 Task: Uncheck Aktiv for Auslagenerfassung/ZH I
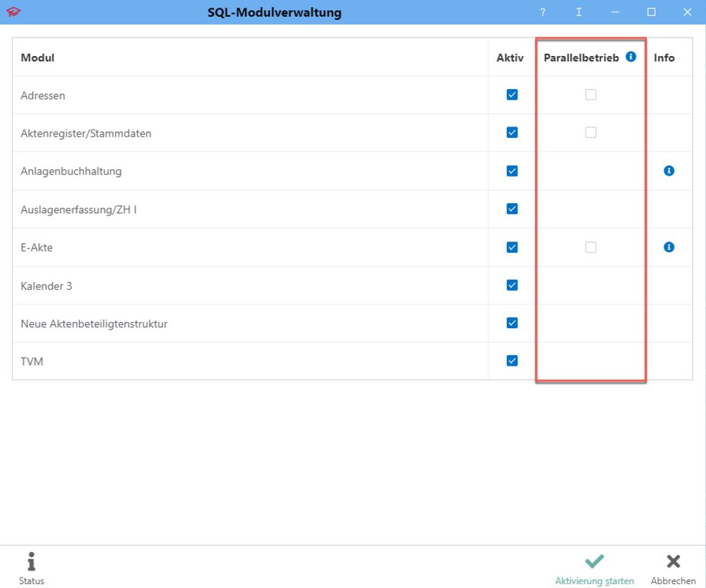(512, 209)
